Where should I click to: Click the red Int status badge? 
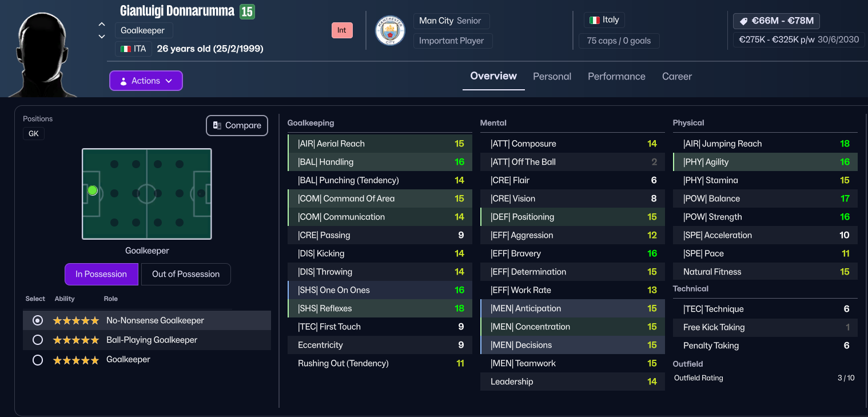(x=342, y=30)
